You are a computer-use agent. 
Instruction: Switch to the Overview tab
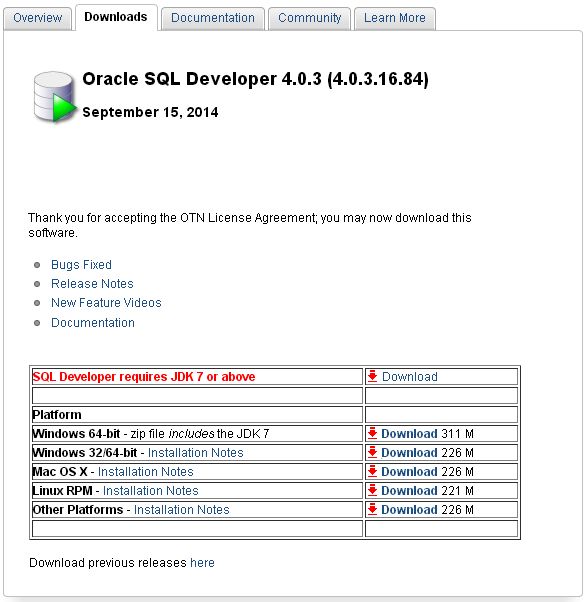tap(37, 18)
